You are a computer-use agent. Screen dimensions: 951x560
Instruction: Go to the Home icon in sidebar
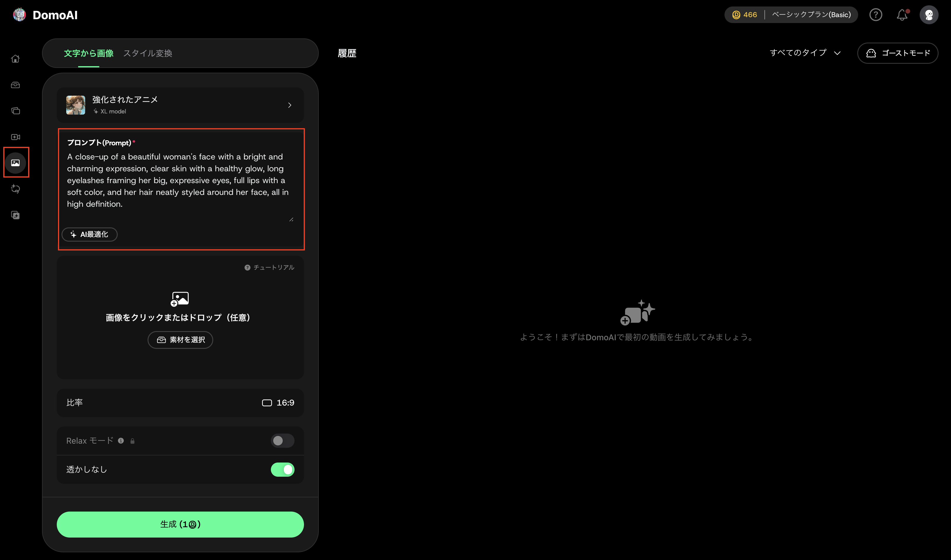15,58
